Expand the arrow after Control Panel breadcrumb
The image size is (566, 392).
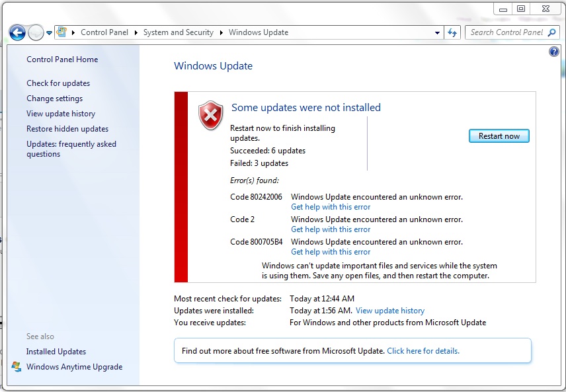click(x=136, y=33)
